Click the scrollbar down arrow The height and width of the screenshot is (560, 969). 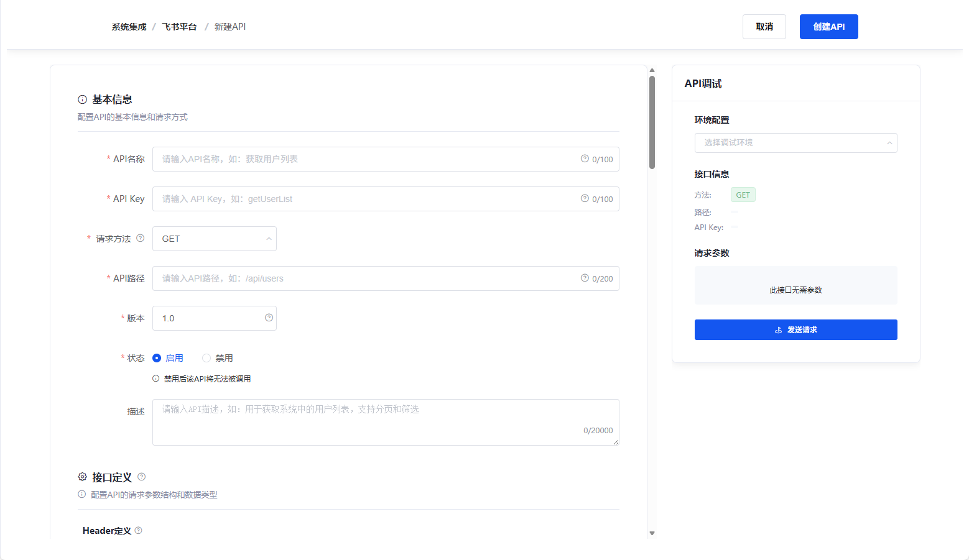pos(652,533)
